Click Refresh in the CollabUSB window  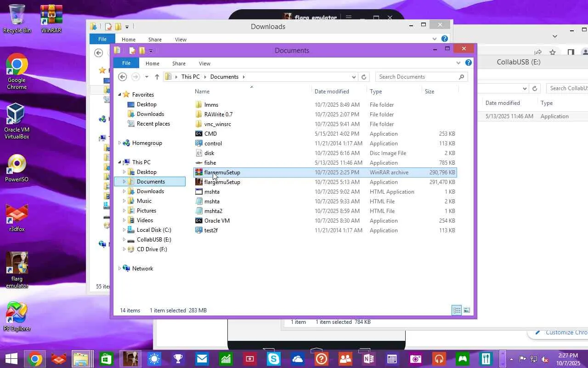coord(534,88)
